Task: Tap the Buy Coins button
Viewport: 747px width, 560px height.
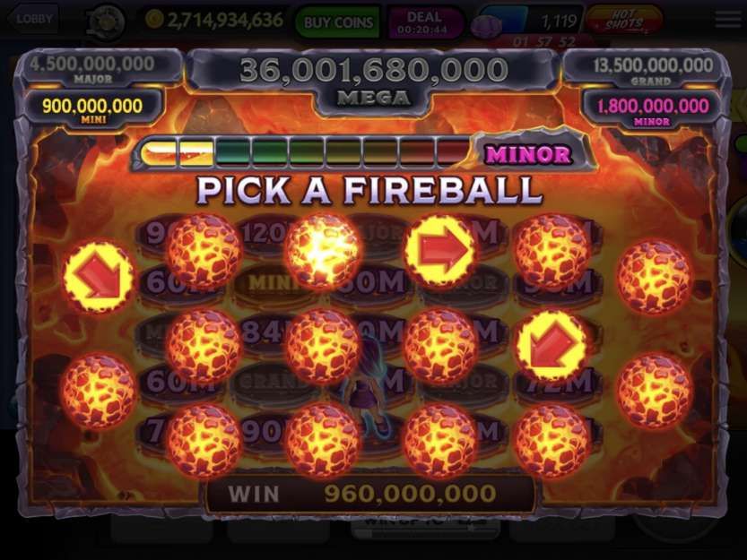Action: click(x=338, y=22)
